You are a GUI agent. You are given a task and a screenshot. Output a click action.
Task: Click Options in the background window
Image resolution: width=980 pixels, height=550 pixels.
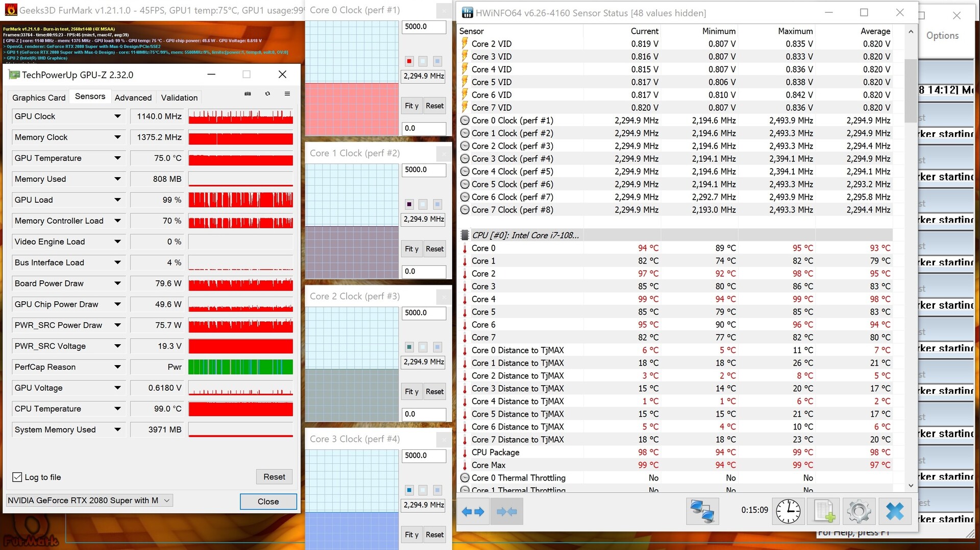[942, 35]
